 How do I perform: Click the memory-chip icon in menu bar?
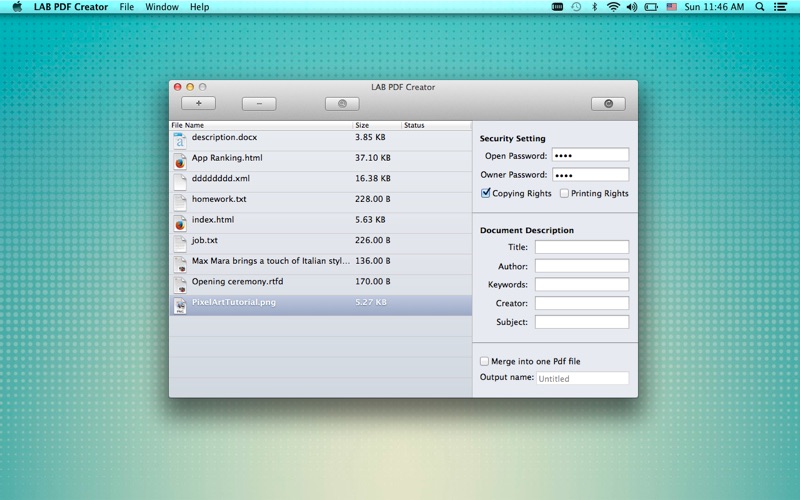[557, 7]
